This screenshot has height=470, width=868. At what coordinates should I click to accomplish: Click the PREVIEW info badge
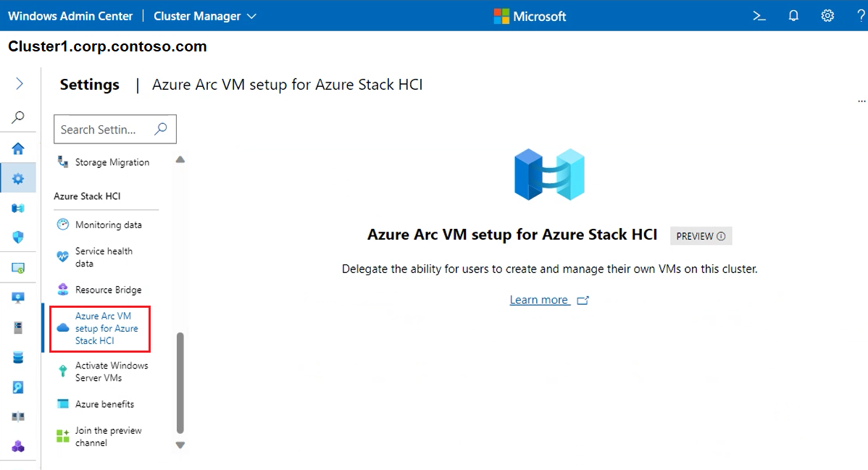pyautogui.click(x=701, y=235)
